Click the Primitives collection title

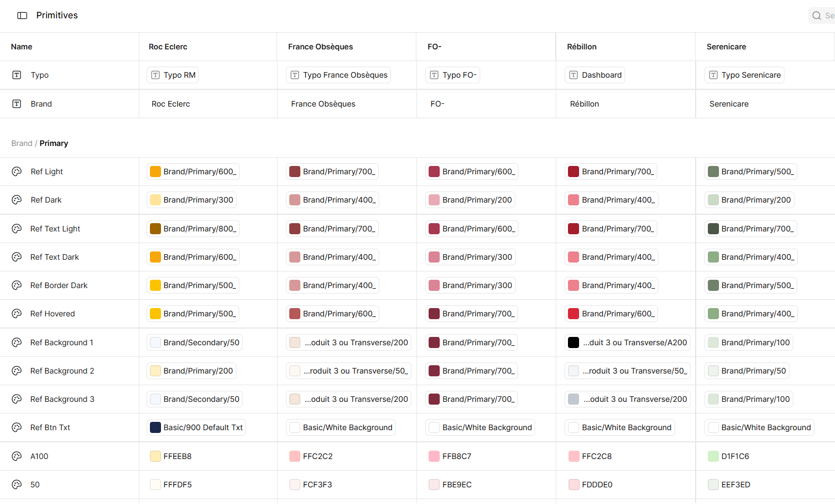click(x=57, y=16)
